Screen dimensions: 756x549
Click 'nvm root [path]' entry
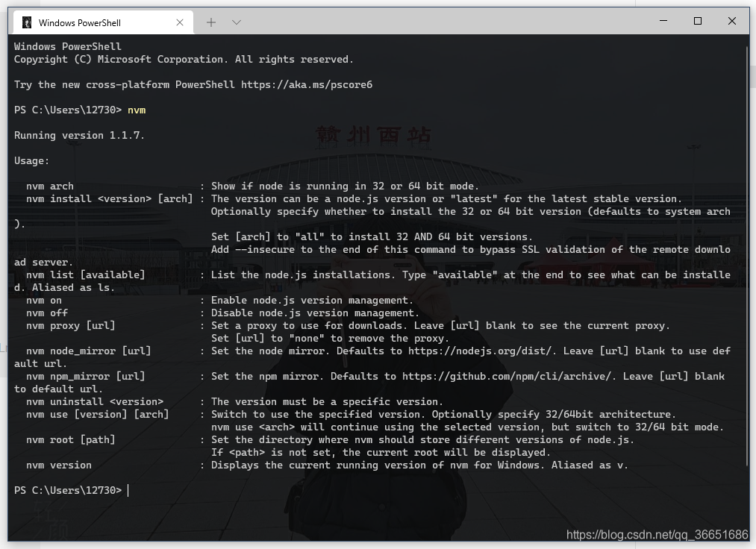point(70,439)
